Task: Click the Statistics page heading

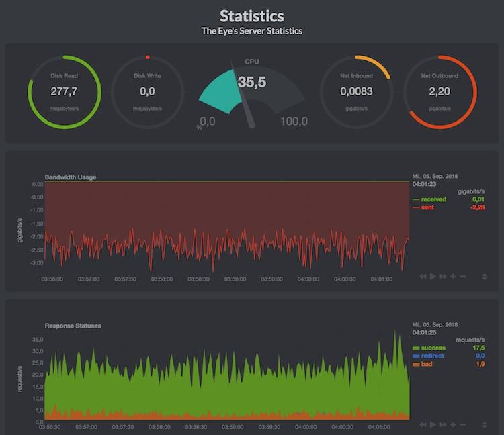Action: 252,16
